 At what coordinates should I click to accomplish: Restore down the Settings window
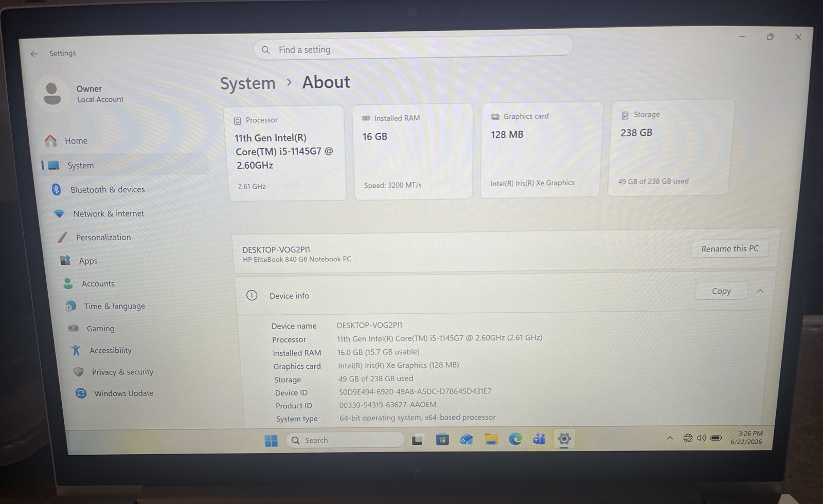[770, 37]
